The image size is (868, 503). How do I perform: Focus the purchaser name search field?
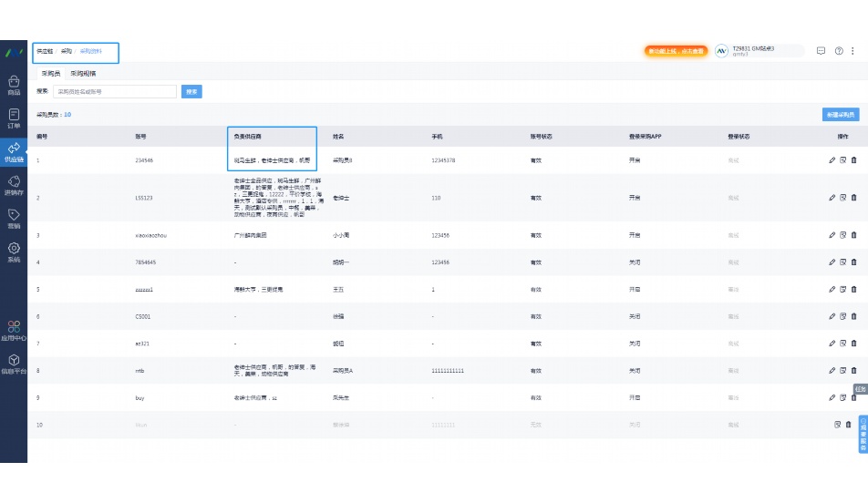pyautogui.click(x=115, y=91)
